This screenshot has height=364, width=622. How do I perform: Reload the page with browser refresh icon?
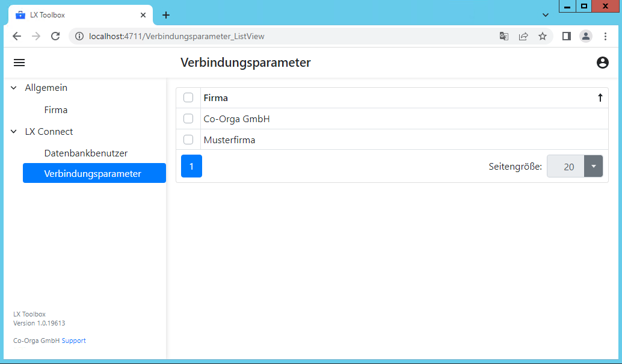click(55, 36)
